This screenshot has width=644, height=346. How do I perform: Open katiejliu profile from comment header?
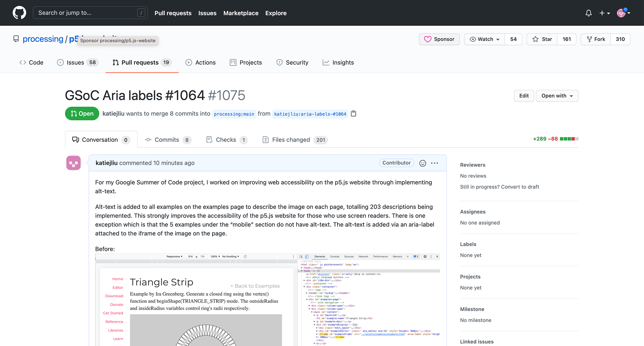point(107,163)
